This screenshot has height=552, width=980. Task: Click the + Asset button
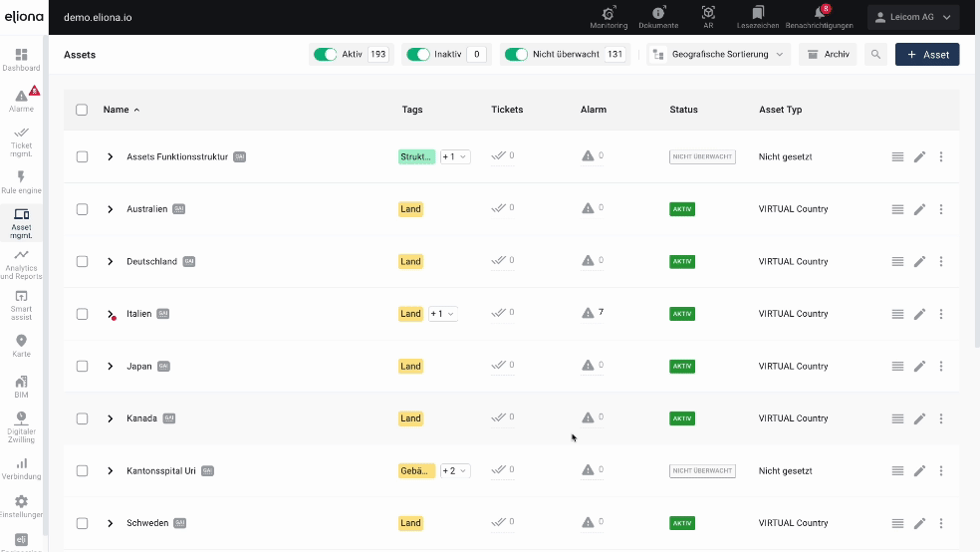[926, 55]
